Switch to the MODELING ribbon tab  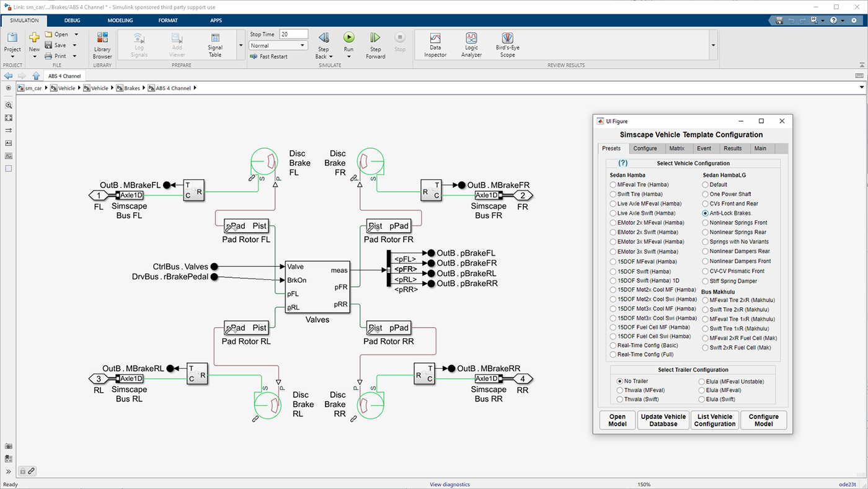coord(120,20)
